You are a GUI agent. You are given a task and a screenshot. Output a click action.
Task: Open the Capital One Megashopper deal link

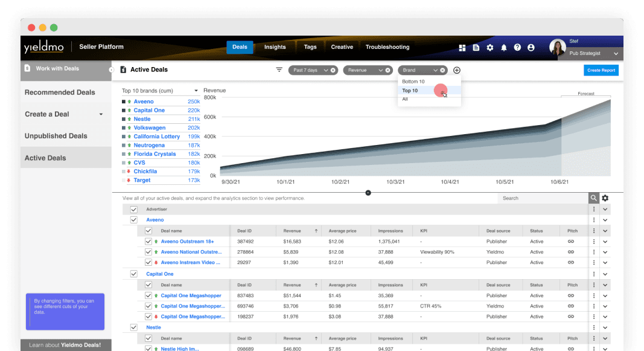[191, 295]
